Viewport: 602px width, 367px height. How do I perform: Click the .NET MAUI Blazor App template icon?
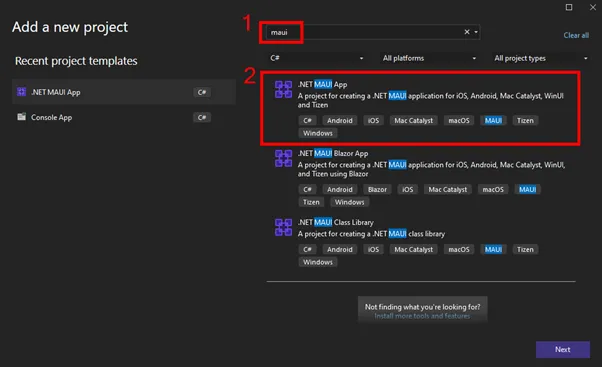click(x=283, y=159)
